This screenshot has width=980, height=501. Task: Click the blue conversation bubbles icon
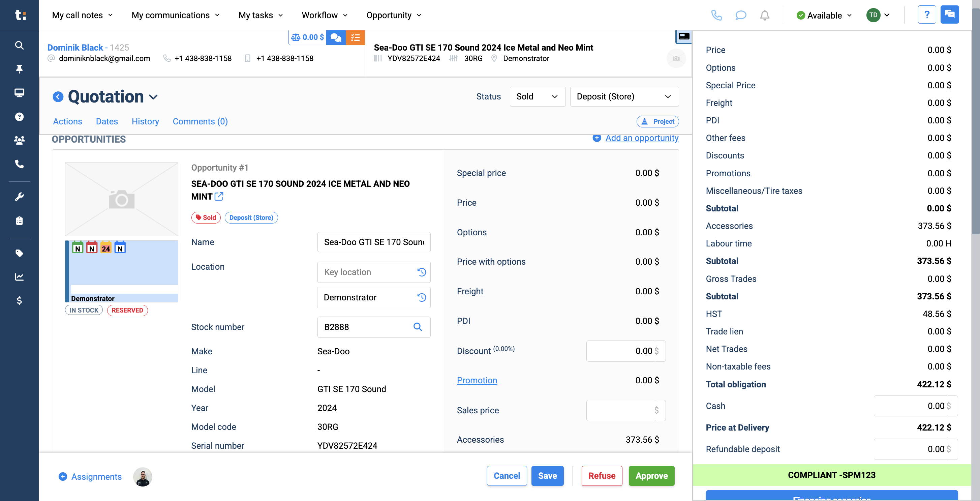pyautogui.click(x=336, y=37)
